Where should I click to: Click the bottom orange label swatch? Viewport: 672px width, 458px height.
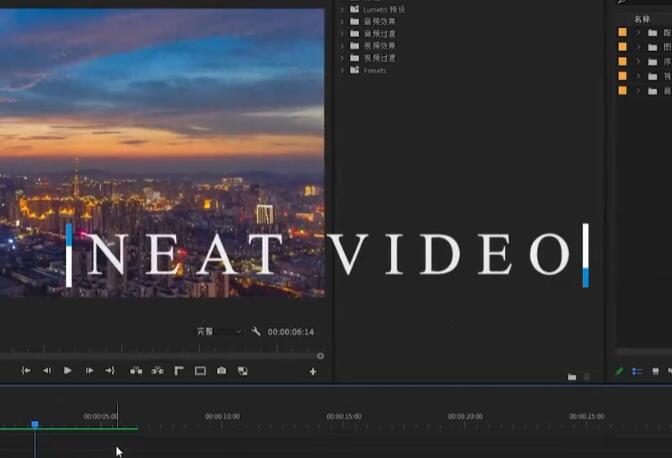coord(623,90)
